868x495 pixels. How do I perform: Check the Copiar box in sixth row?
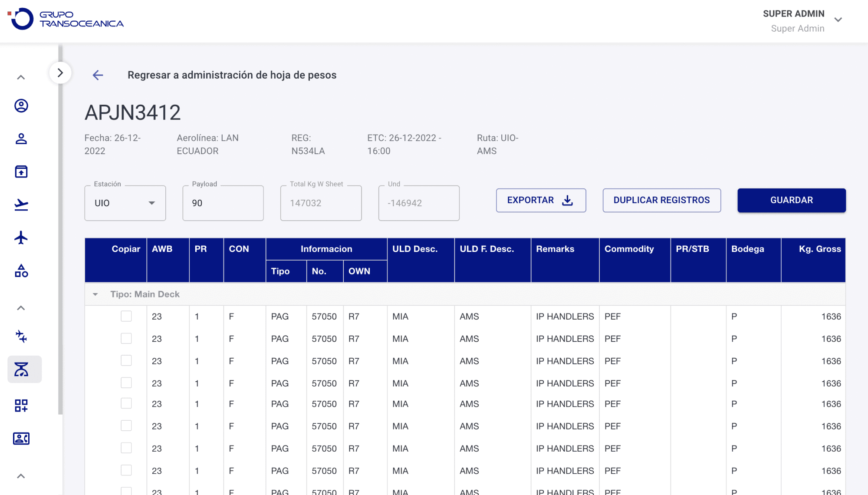pos(126,426)
